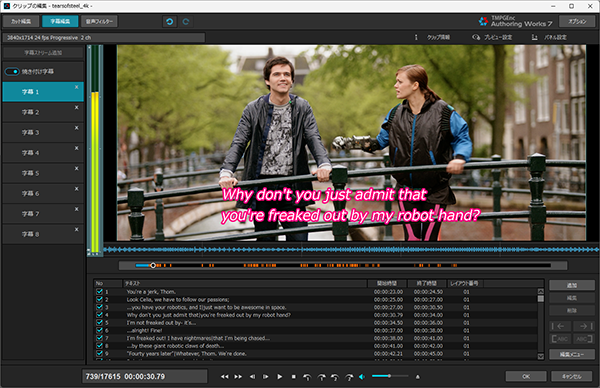Viewport: 600px width, 388px height.
Task: Stop the video playback
Action: tap(293, 377)
